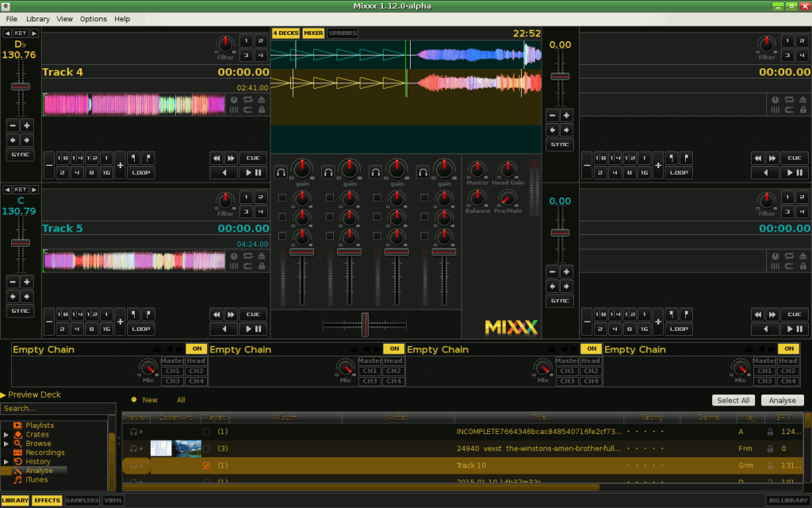Toggle ON button of first Empty Chain
Image resolution: width=812 pixels, height=508 pixels.
pos(195,349)
